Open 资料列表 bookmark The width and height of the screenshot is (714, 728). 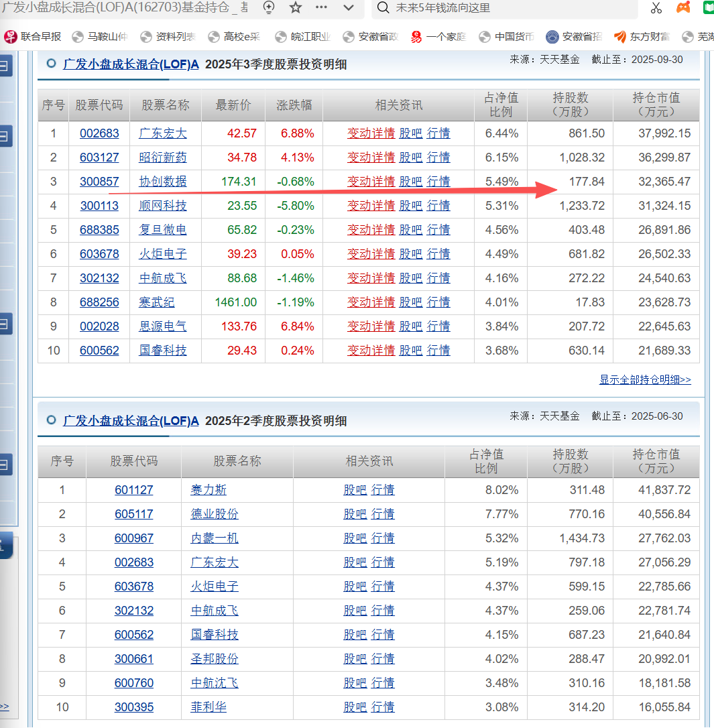coord(168,37)
